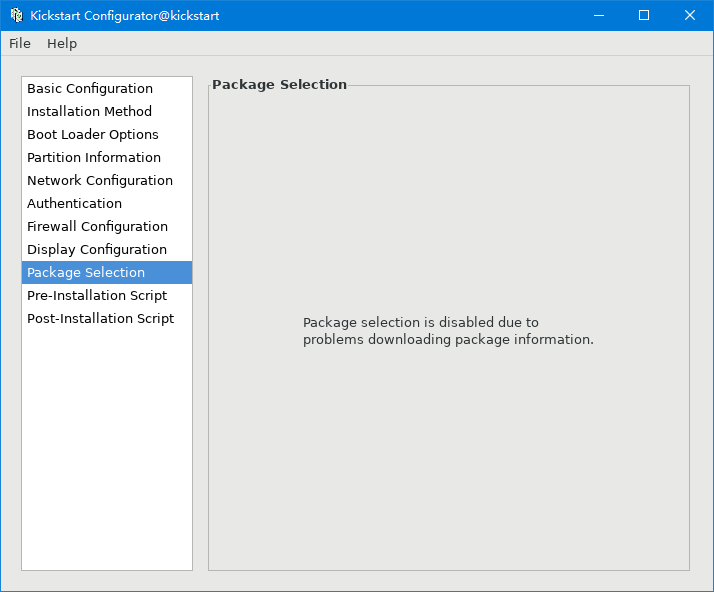Minimize the Kickstart Configurator window
714x592 pixels.
[599, 15]
